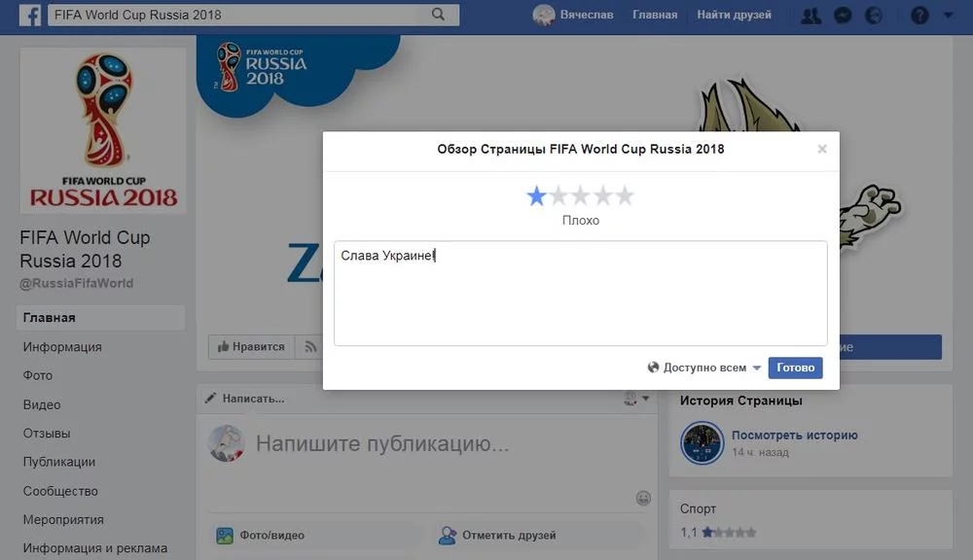Viewport: 973px width, 560px height.
Task: Click the review text area
Action: click(580, 294)
